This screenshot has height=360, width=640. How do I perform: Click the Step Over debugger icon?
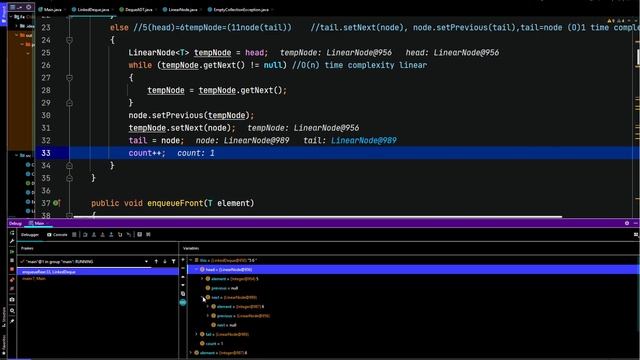coord(85,235)
